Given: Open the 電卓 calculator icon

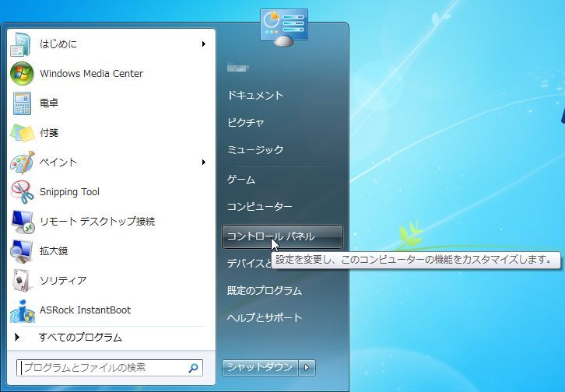Looking at the screenshot, I should 22,103.
